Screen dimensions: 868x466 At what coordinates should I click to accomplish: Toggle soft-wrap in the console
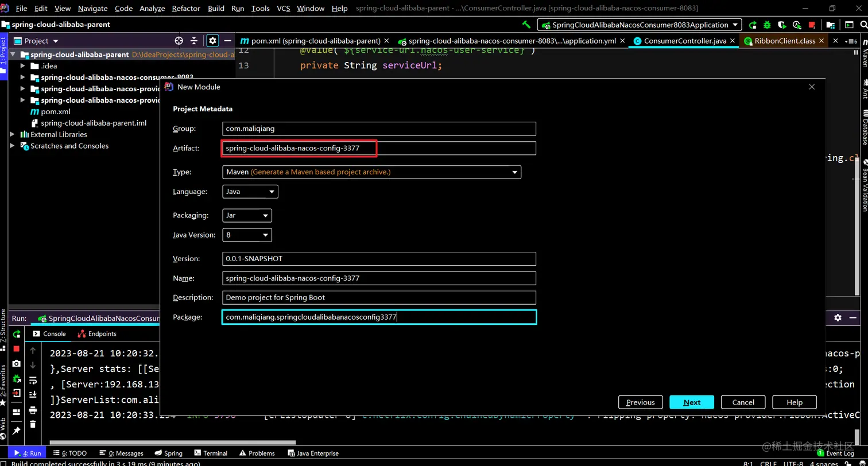tap(33, 380)
